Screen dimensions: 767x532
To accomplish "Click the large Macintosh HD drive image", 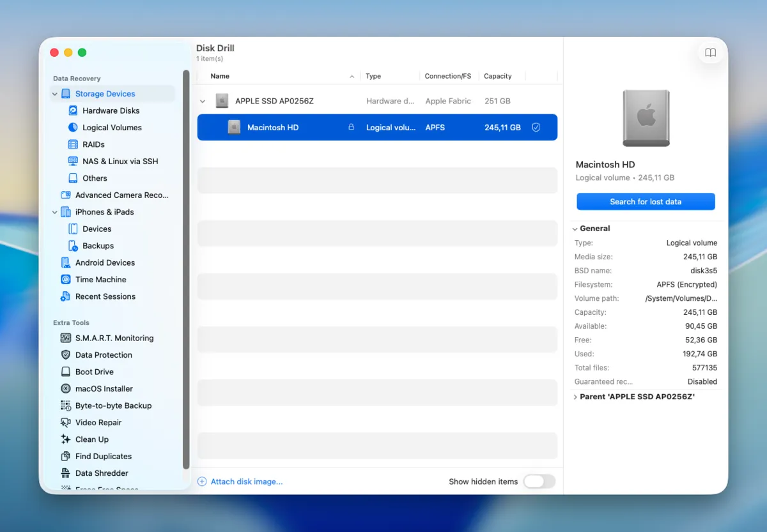I will coord(646,118).
